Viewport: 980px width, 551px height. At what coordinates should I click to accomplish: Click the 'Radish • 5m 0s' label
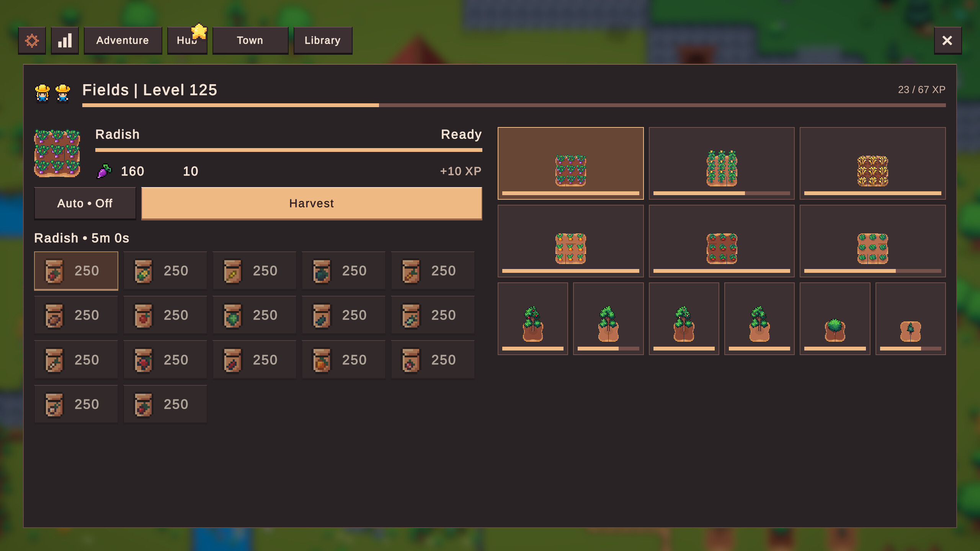coord(82,238)
